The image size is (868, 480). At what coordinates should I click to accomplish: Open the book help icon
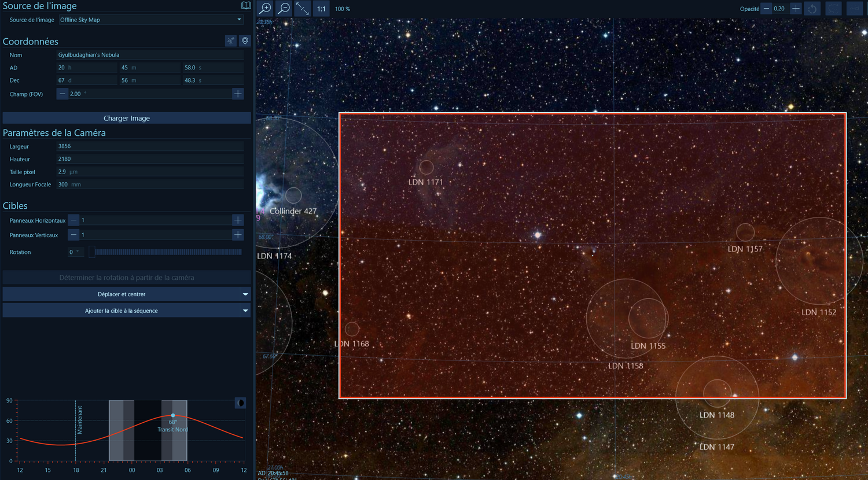click(246, 6)
